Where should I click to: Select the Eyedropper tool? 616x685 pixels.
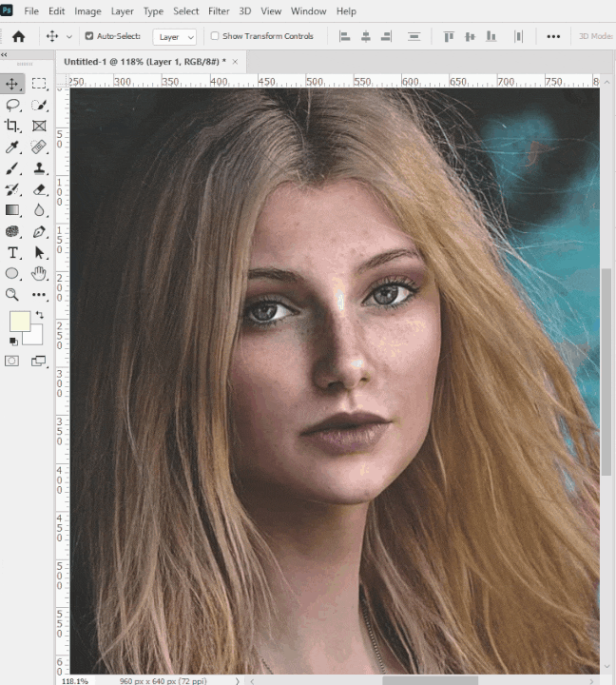point(12,147)
